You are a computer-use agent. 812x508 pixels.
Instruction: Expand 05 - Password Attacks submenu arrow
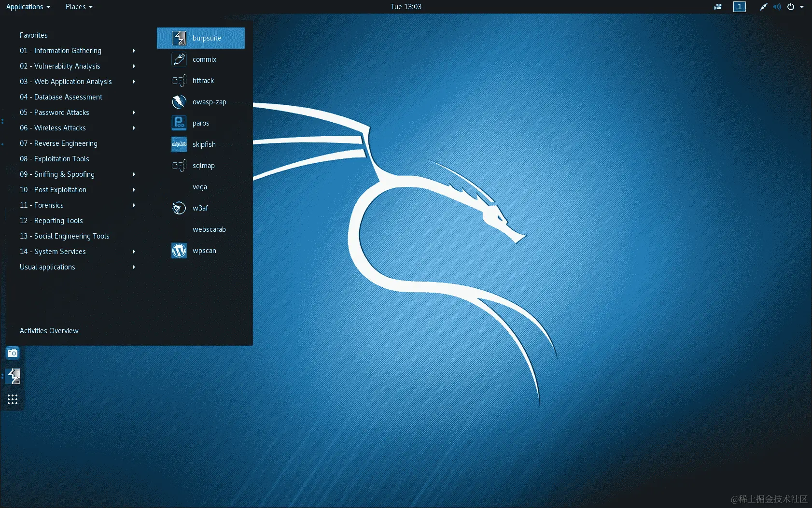tap(134, 113)
